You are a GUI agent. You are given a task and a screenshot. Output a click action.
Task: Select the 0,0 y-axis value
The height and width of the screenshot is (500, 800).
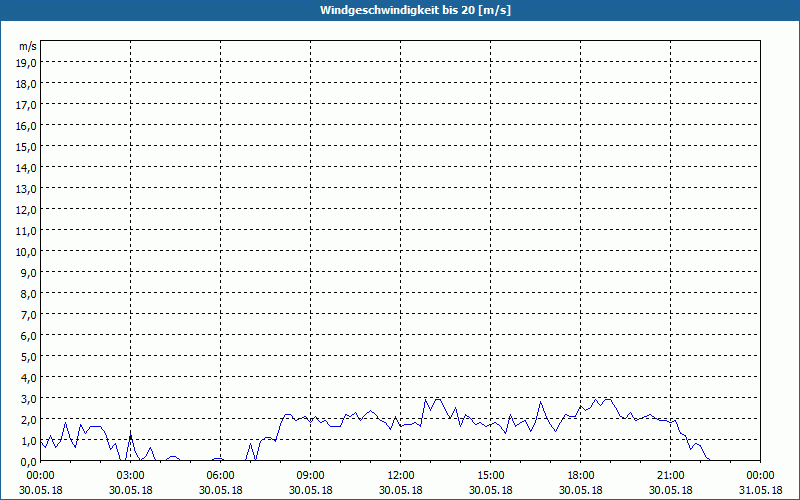[x=30, y=462]
